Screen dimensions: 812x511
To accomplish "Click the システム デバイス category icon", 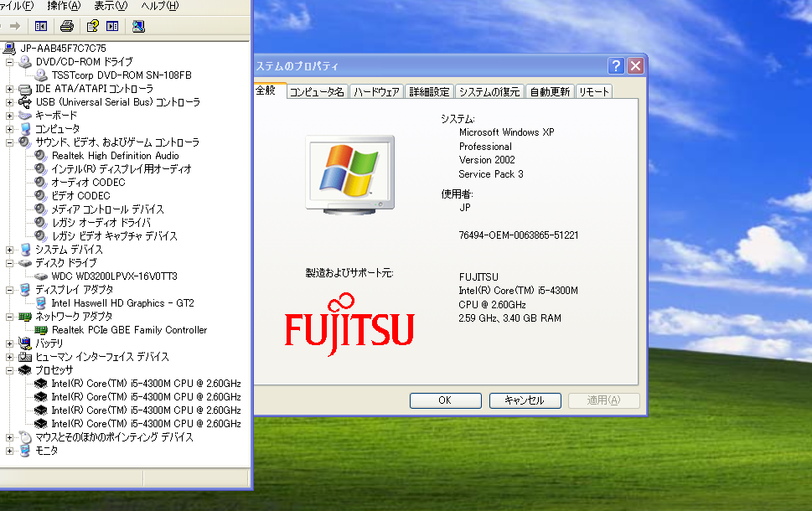I will click(25, 250).
